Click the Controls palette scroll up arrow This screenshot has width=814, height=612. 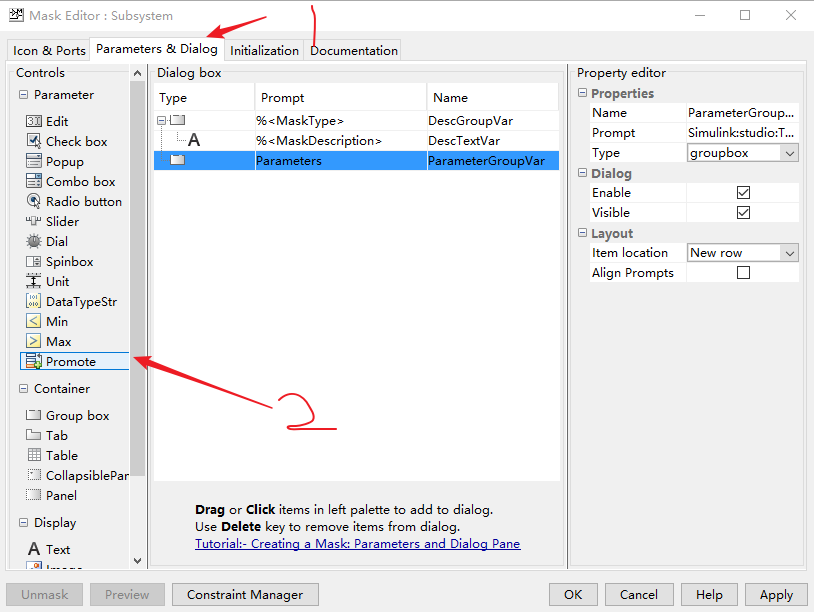(138, 73)
